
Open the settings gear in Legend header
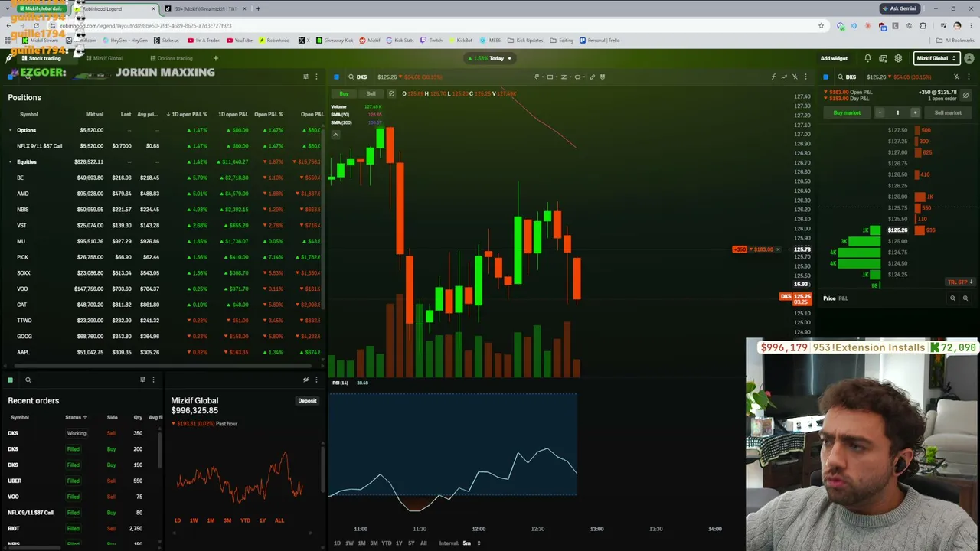point(898,58)
